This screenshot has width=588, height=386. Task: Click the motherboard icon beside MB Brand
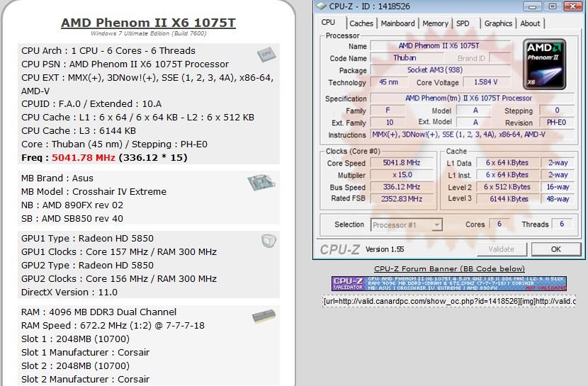point(261,183)
